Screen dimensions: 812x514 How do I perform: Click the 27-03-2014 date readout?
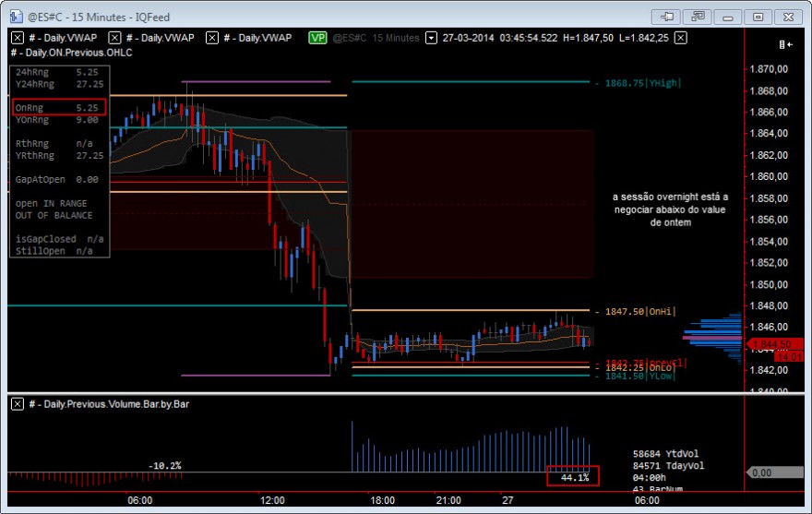pos(468,38)
